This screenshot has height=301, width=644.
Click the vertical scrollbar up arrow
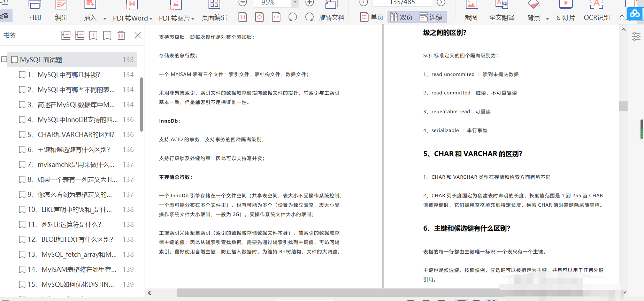point(623,30)
